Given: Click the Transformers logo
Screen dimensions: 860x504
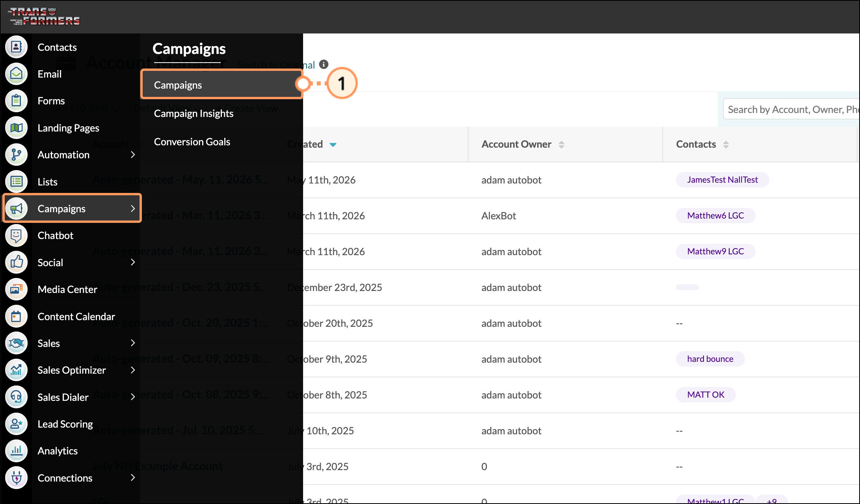Looking at the screenshot, I should 44,16.
